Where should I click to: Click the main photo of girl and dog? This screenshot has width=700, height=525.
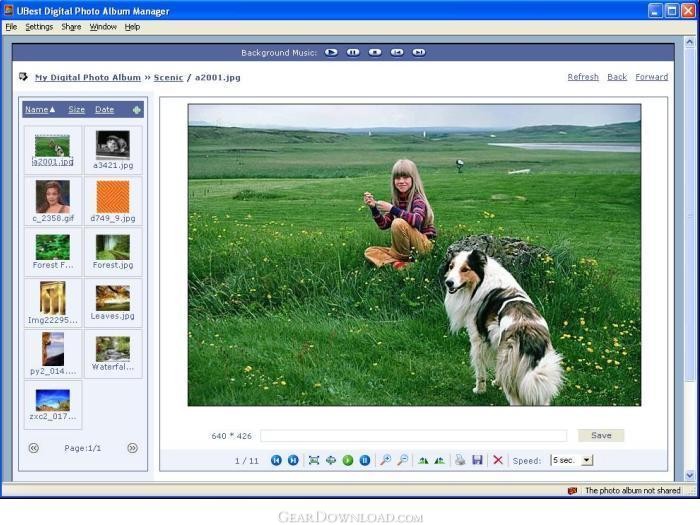click(414, 255)
